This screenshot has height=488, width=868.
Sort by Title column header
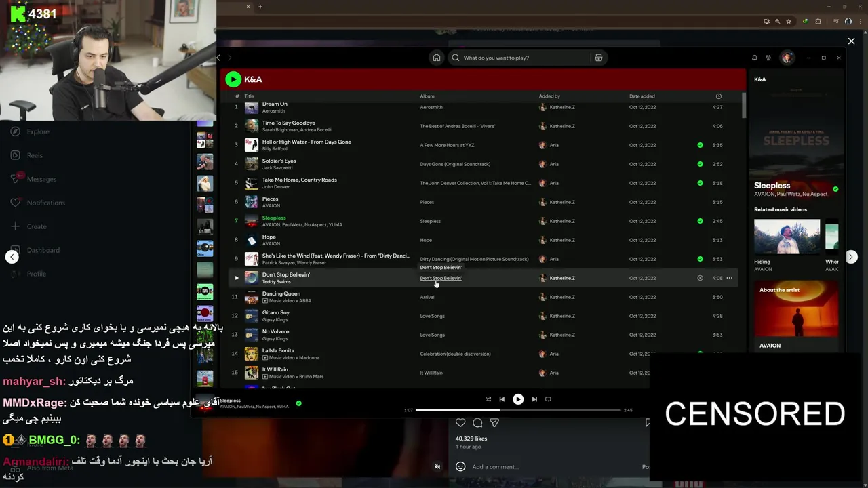point(249,96)
